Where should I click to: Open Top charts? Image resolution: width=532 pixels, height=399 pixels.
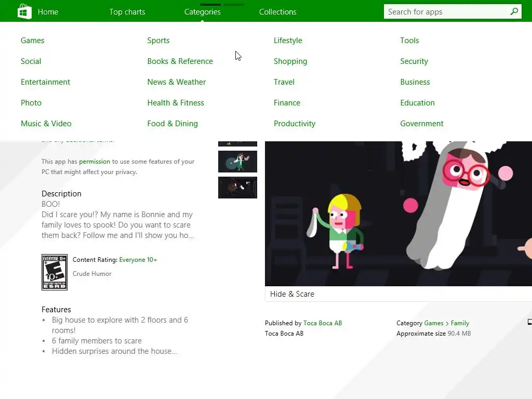click(127, 12)
